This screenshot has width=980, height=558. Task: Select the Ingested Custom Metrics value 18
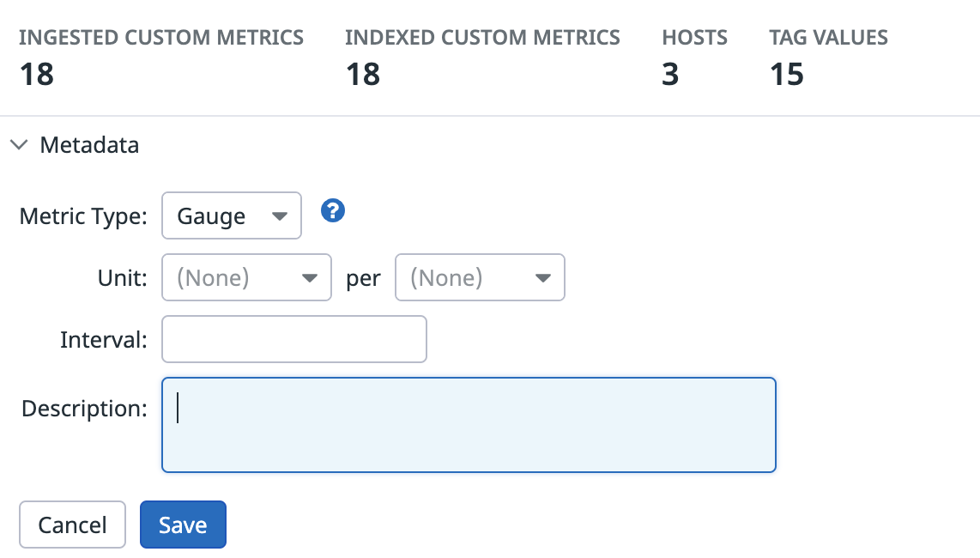click(37, 75)
